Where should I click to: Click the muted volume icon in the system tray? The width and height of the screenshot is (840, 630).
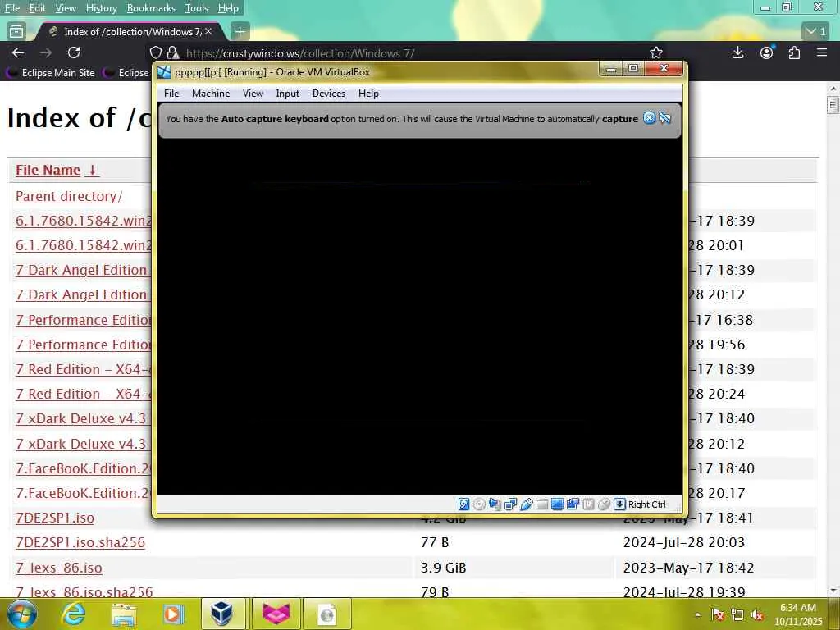click(757, 615)
